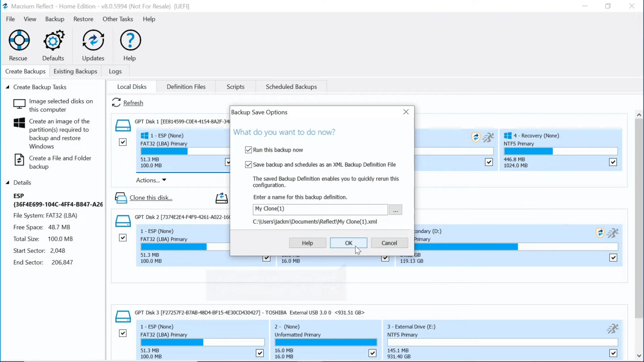Click OK in Backup Save Options
644x362 pixels.
click(348, 243)
